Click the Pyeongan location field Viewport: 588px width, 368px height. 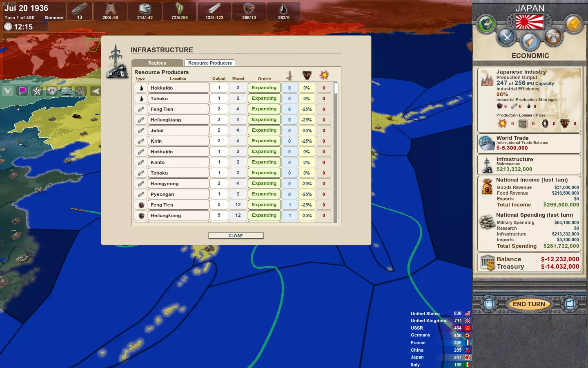(178, 194)
